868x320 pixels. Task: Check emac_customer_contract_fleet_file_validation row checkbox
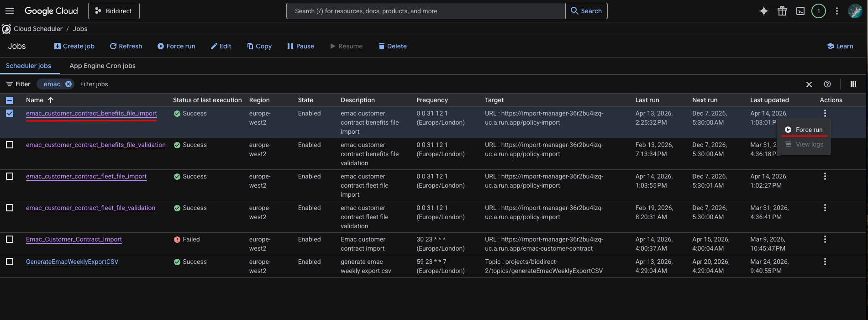click(10, 208)
